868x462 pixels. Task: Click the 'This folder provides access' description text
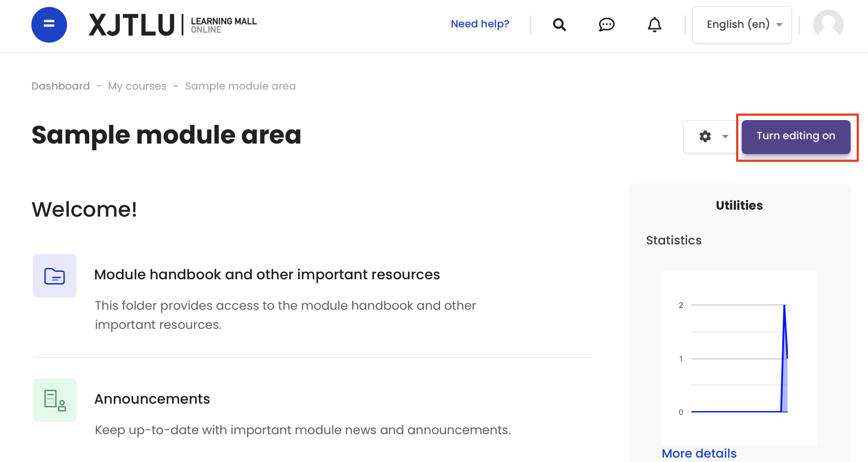tap(286, 315)
